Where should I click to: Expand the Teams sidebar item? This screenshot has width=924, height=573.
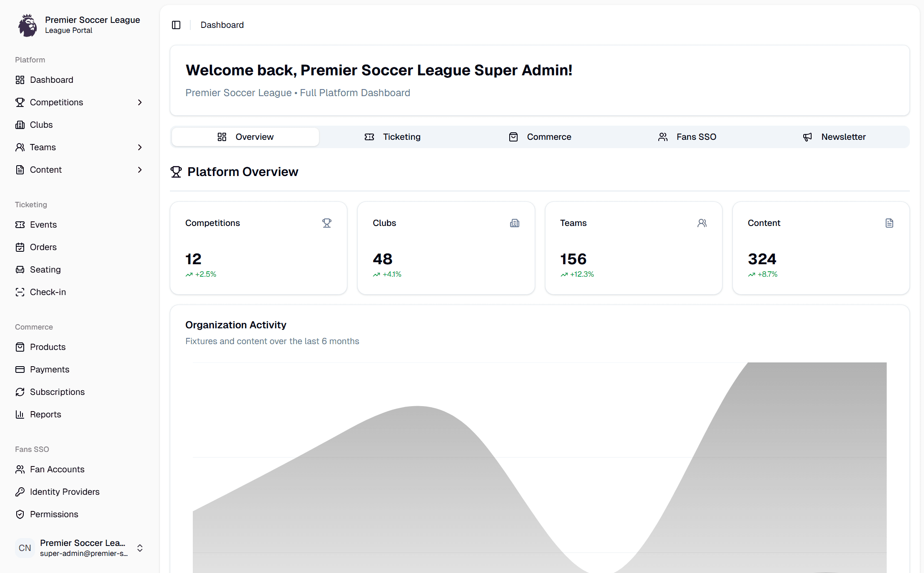(139, 147)
